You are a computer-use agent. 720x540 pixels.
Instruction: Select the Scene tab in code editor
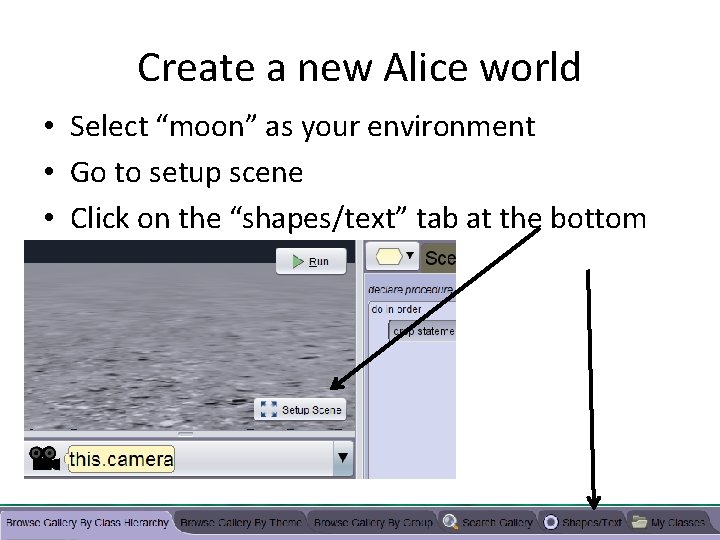point(439,258)
